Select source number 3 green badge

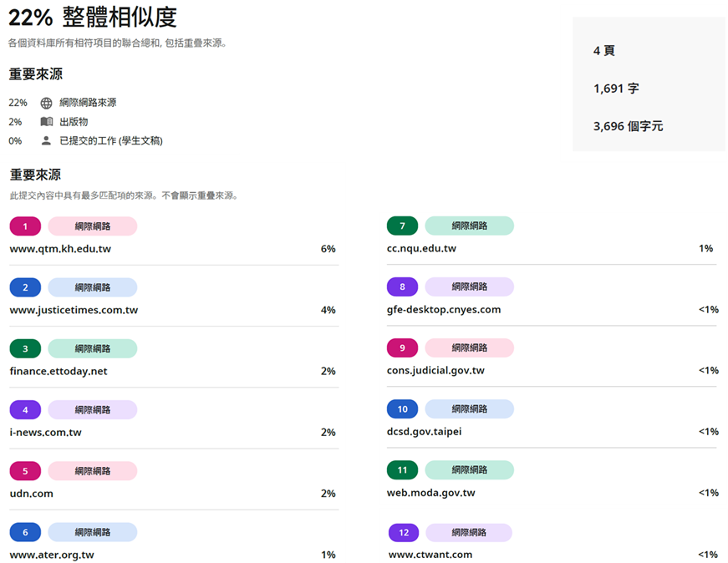[25, 348]
